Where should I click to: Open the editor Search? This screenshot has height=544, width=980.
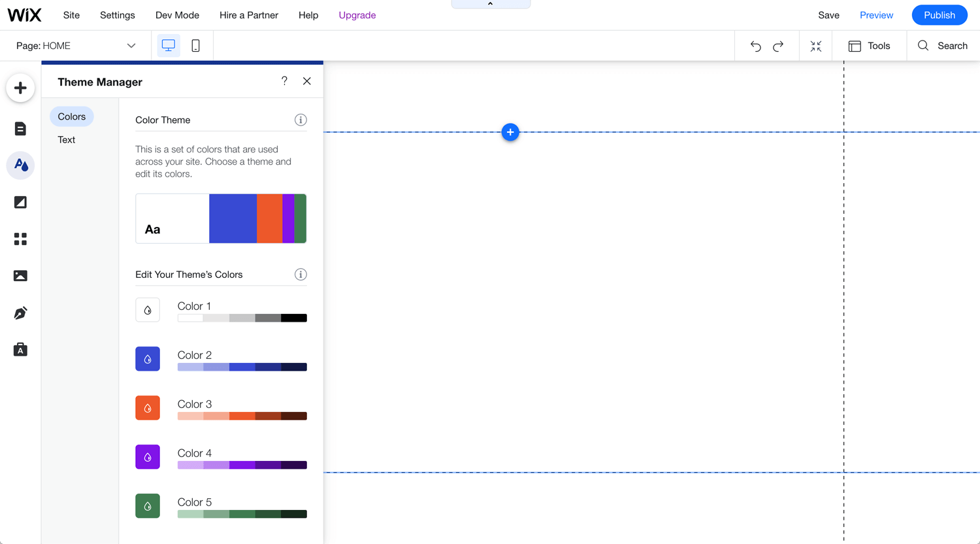coord(943,46)
